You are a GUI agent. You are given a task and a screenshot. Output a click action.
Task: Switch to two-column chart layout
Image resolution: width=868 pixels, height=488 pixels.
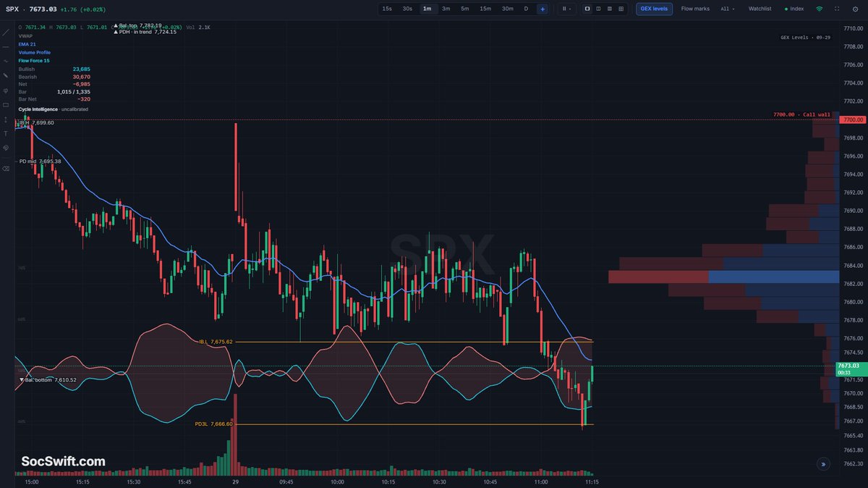coord(598,9)
